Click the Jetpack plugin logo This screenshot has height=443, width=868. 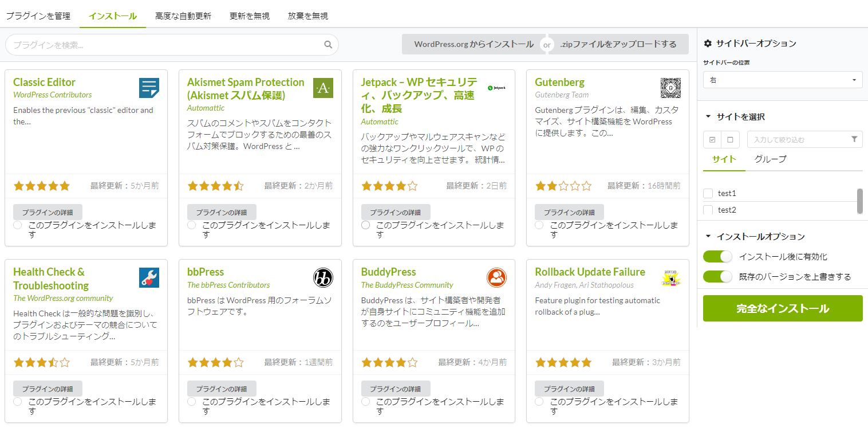click(496, 88)
